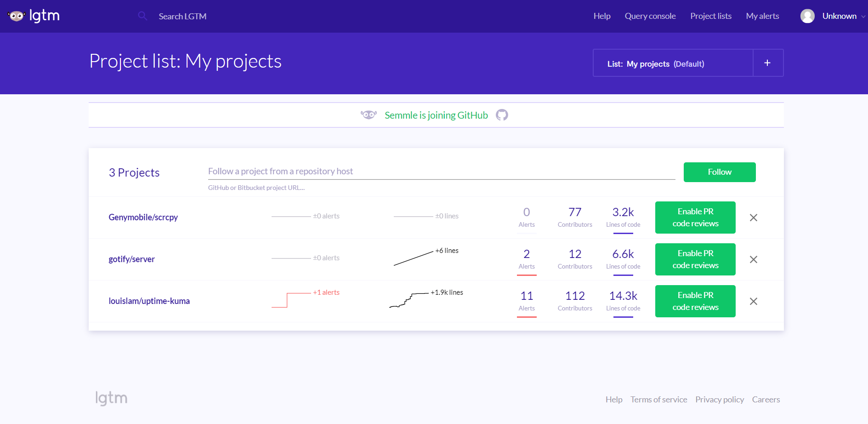Remove gotify/server with its X icon
This screenshot has height=424, width=868.
[x=754, y=259]
